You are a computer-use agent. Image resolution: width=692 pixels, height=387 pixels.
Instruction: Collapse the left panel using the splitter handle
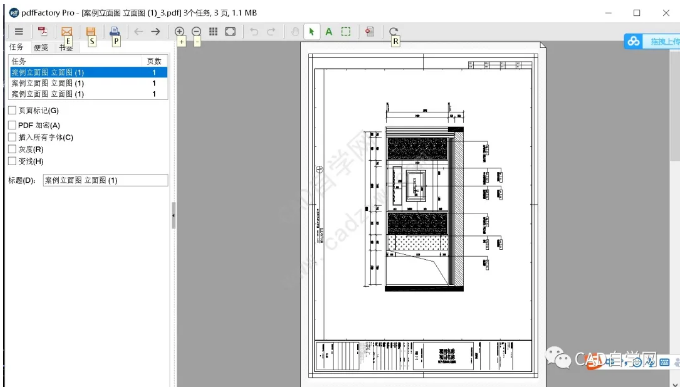coord(173,215)
